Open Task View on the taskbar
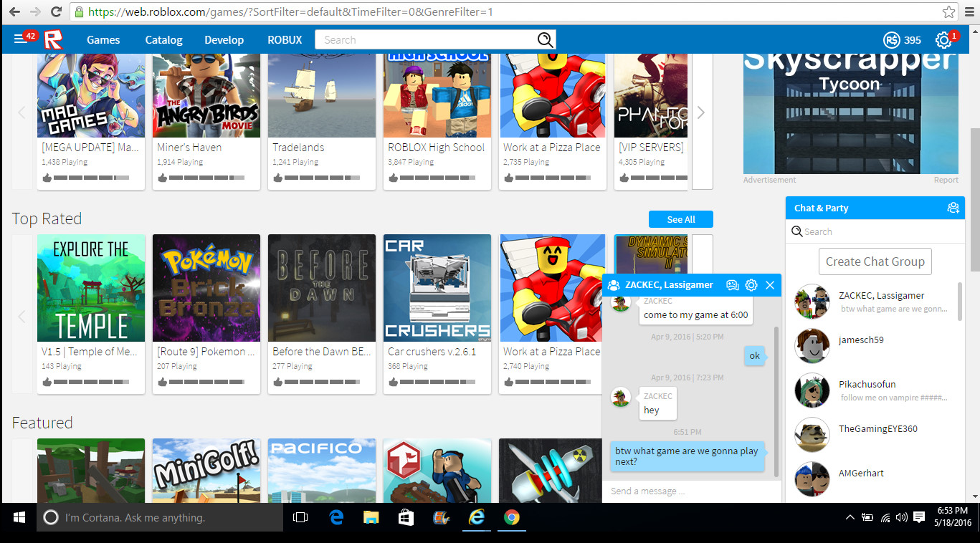The height and width of the screenshot is (543, 980). (300, 517)
